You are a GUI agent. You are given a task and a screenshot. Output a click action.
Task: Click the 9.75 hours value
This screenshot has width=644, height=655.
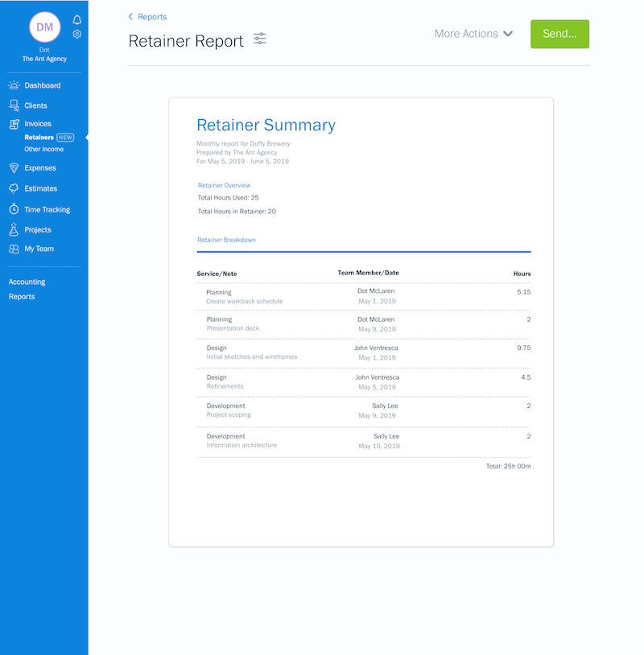(x=523, y=348)
